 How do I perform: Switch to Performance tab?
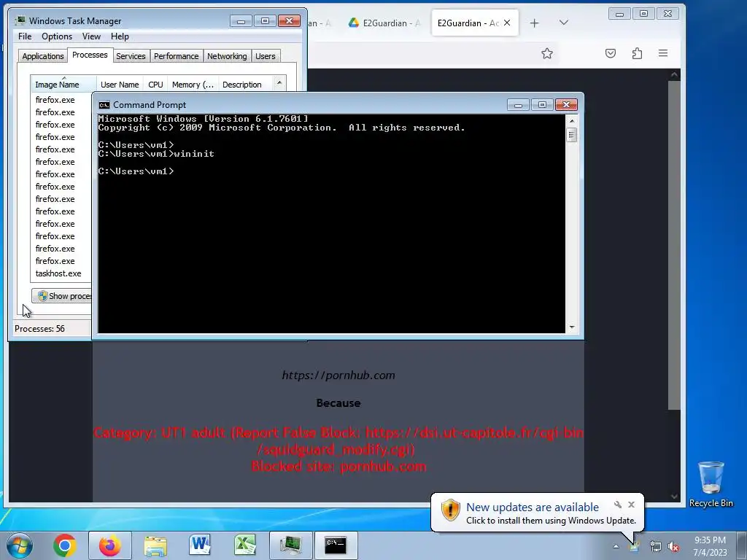pos(176,56)
